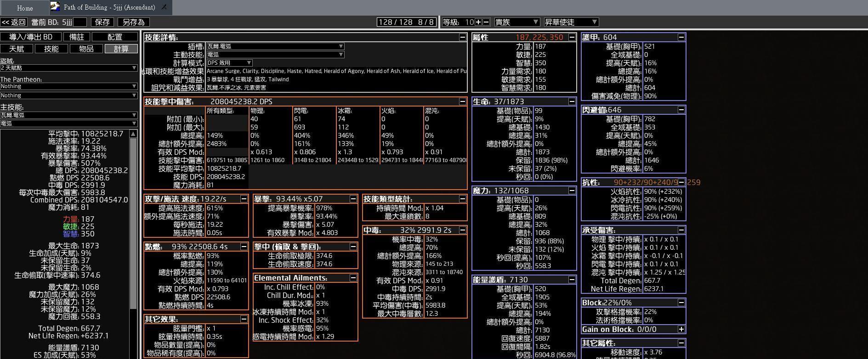Collapse the 擊中 (偷取 & 擊回) section
868x359 pixels.
[x=353, y=247]
